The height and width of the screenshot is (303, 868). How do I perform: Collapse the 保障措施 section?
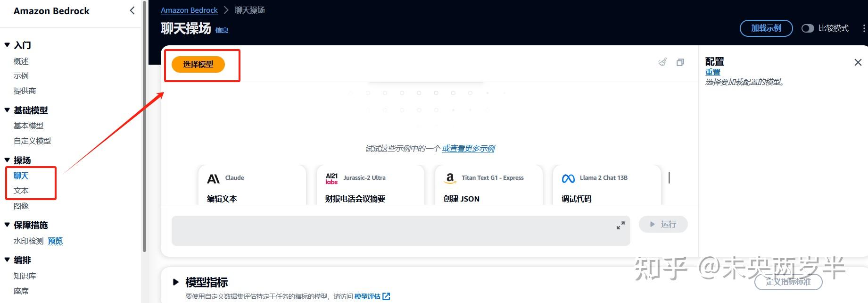point(7,225)
